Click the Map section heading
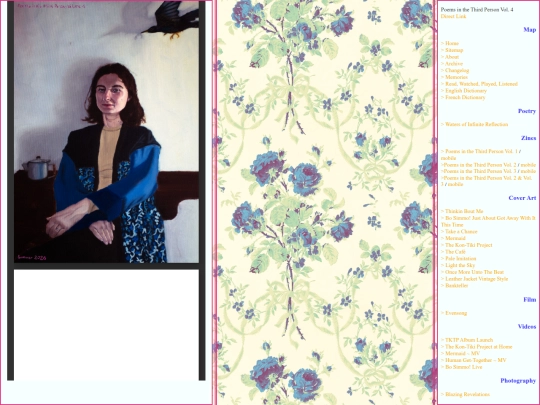 point(530,30)
